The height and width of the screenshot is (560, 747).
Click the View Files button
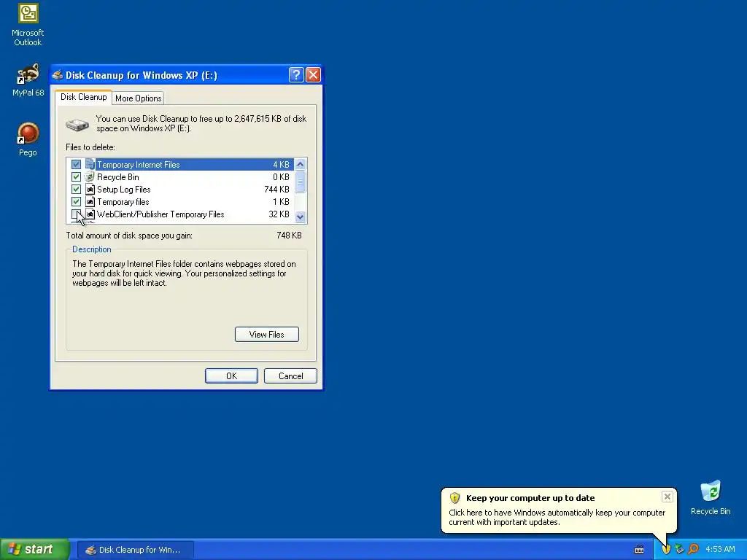tap(267, 334)
